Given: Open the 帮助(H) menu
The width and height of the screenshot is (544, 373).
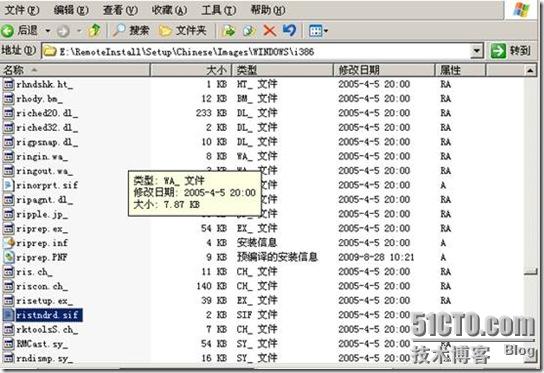Looking at the screenshot, I should 268,10.
